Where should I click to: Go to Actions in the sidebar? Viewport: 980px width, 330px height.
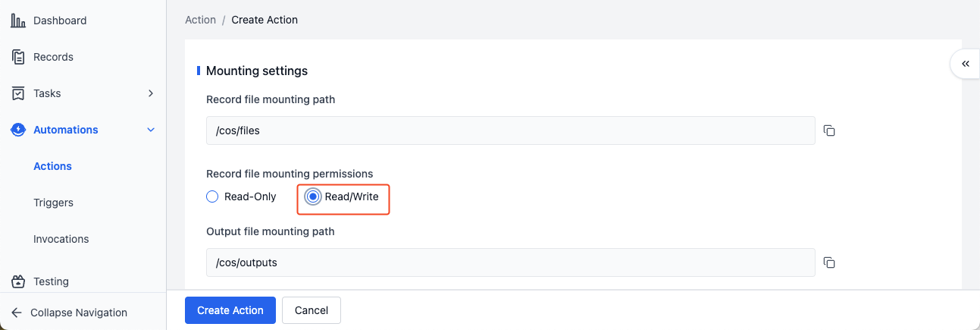pyautogui.click(x=52, y=166)
